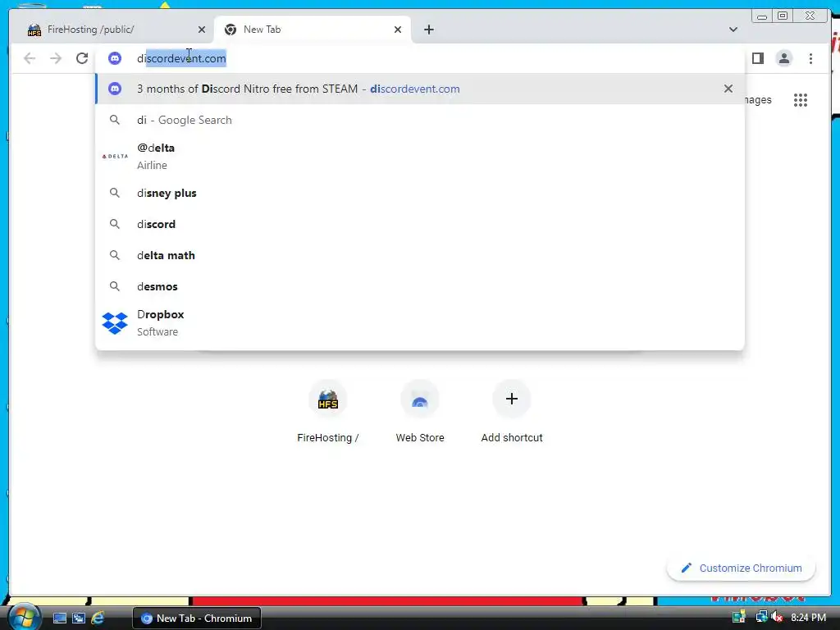Open the Chromium three-dot menu

(x=810, y=58)
